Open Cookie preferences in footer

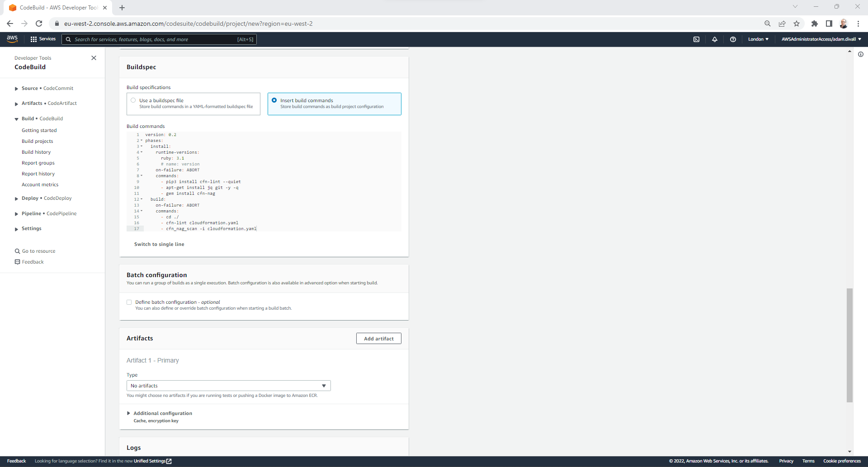click(842, 461)
